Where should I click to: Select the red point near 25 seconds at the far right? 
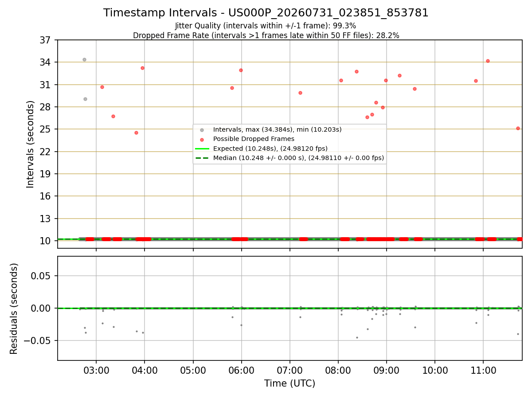(x=518, y=128)
